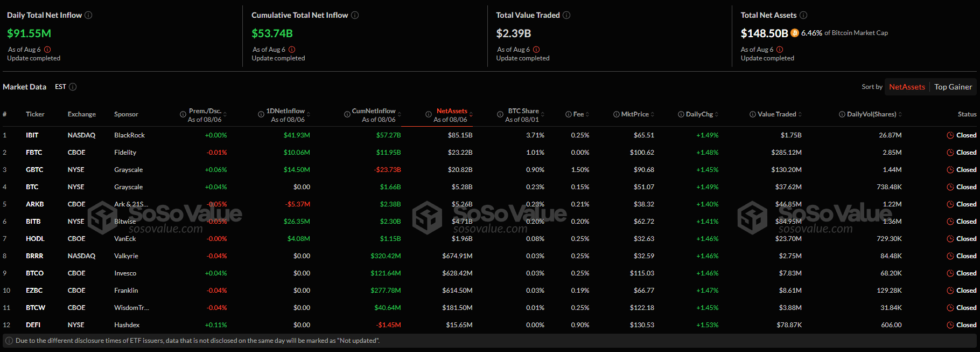Click +1.53% daily change for DEFI
The width and height of the screenshot is (980, 352).
708,325
